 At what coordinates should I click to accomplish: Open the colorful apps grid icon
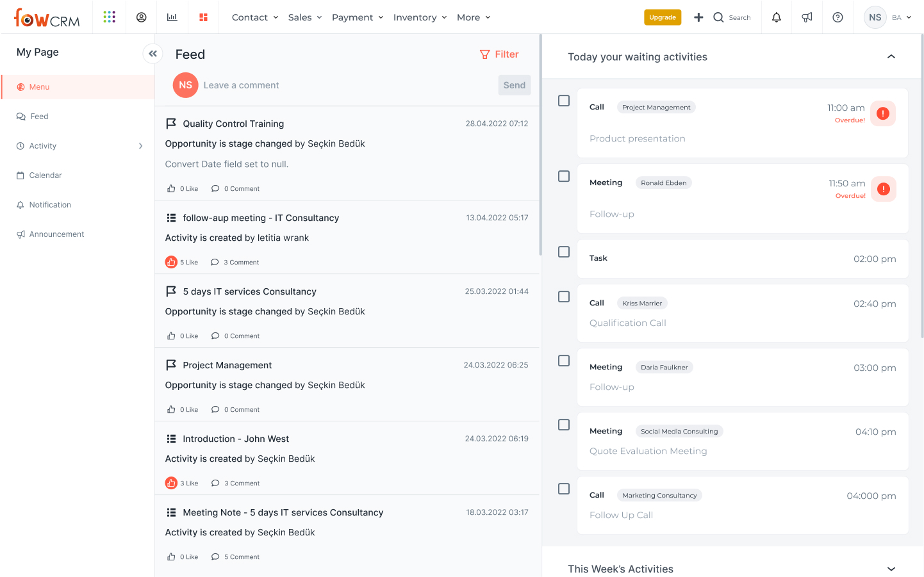tap(110, 17)
